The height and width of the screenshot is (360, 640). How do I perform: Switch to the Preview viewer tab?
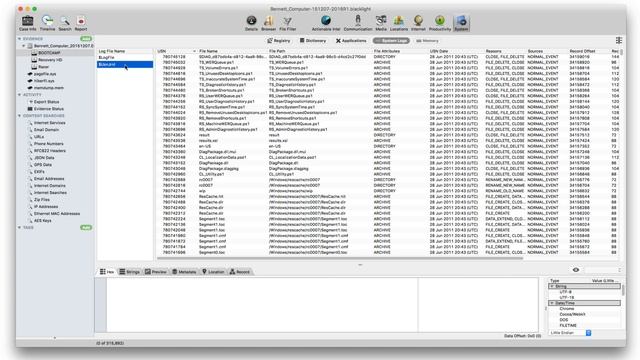point(156,272)
